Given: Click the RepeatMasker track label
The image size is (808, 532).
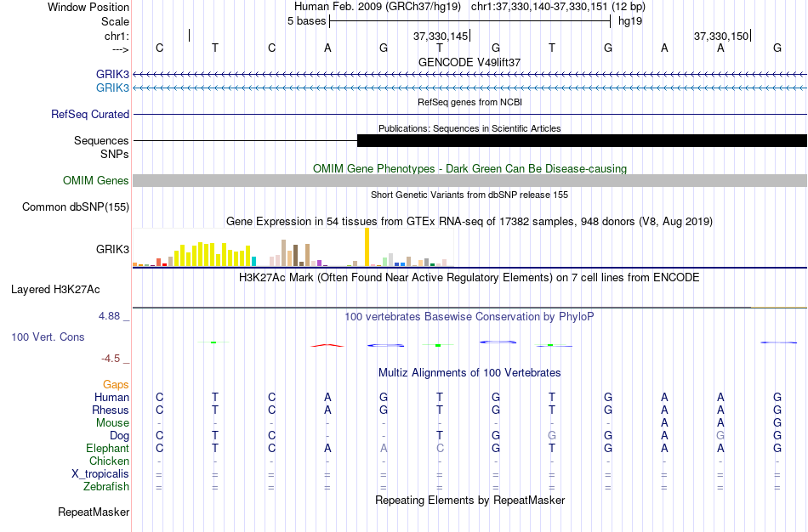Looking at the screenshot, I should click(x=94, y=512).
